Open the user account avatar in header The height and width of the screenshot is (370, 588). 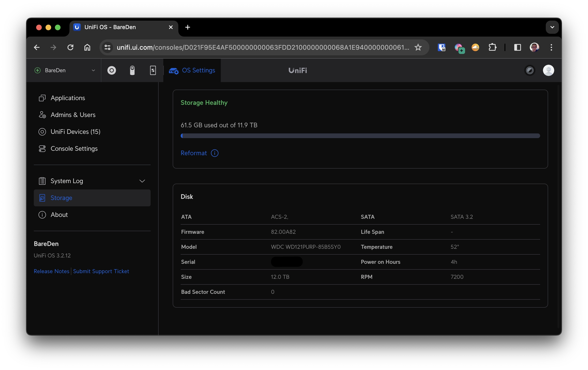(x=548, y=70)
